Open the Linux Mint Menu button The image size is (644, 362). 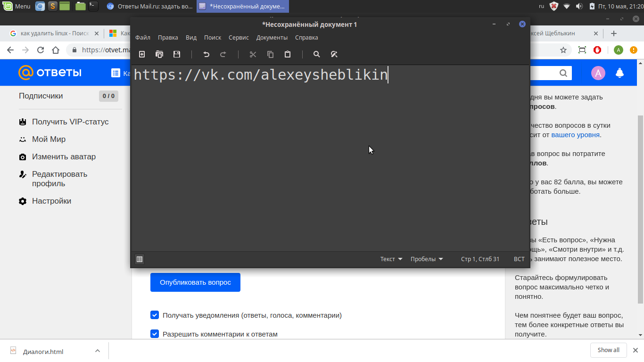(17, 6)
